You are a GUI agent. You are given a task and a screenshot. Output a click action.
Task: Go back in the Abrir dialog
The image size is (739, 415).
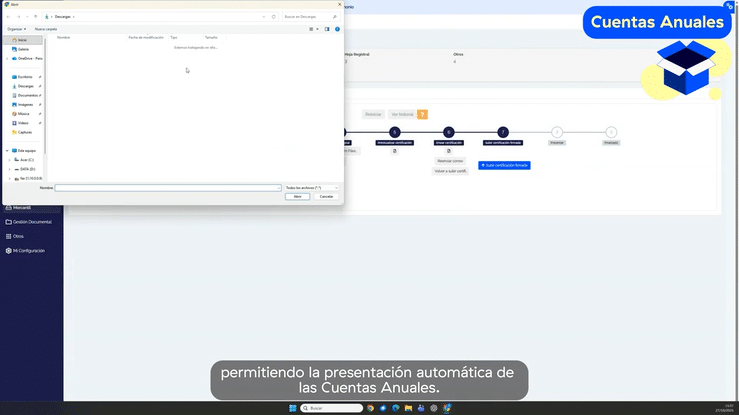tap(8, 16)
